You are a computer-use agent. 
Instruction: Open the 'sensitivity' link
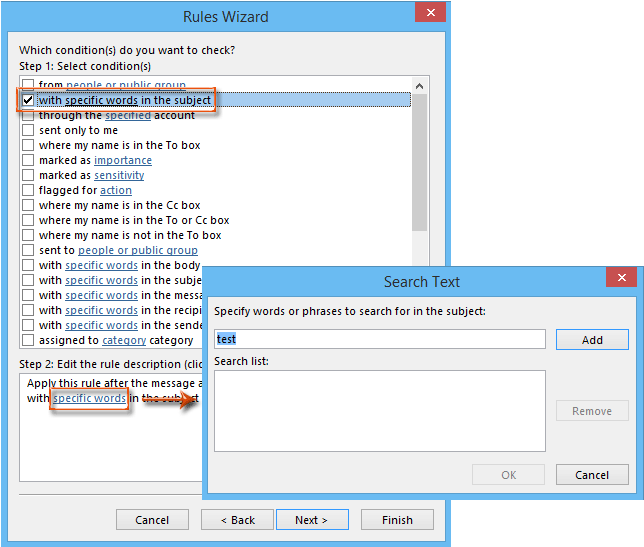click(119, 175)
